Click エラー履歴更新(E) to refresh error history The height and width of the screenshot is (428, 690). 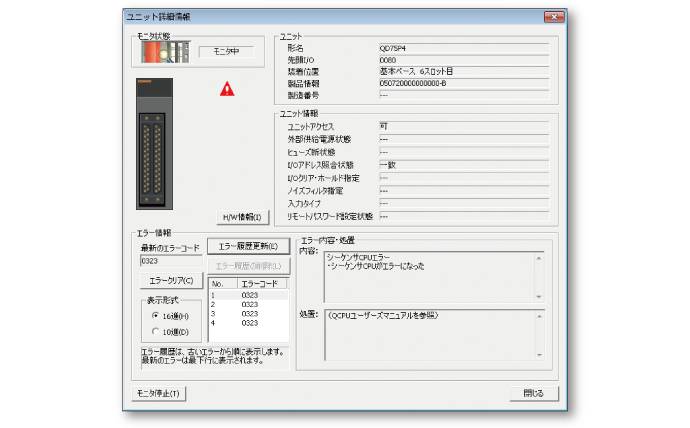coord(247,246)
